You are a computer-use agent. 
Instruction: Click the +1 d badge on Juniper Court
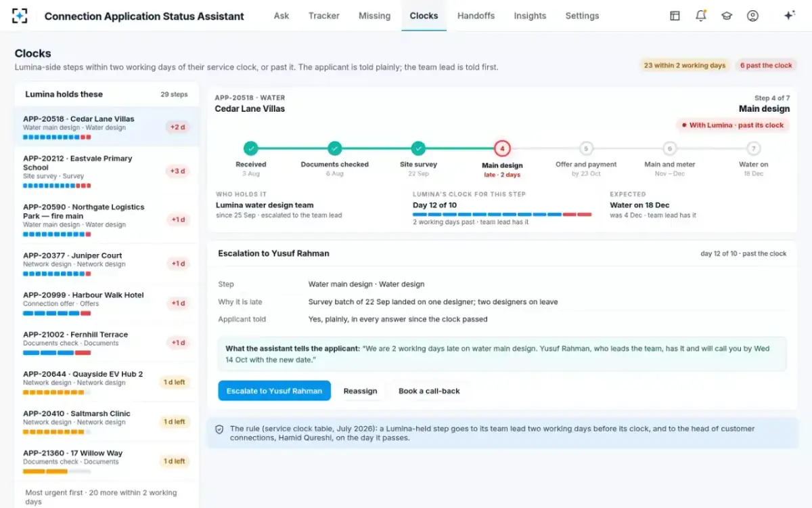(x=178, y=263)
